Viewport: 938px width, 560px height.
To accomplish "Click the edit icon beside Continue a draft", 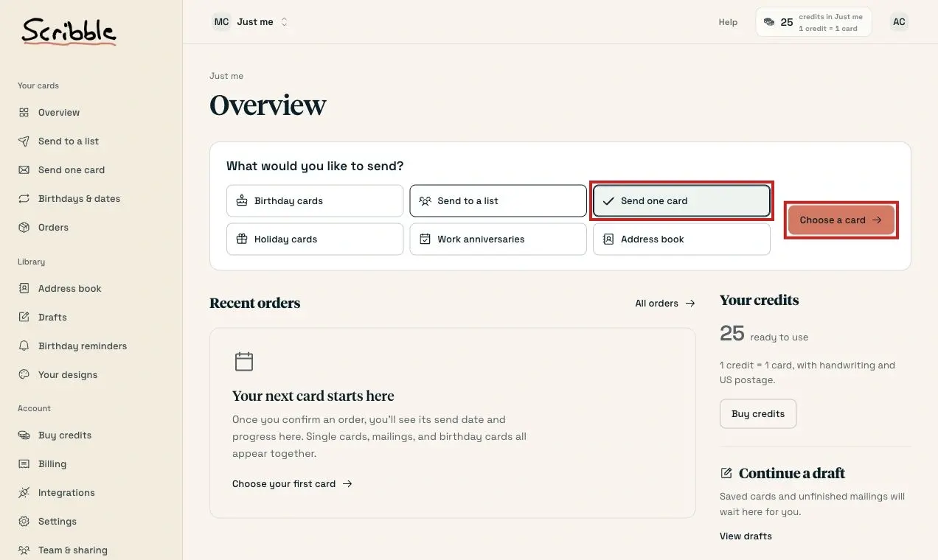I will click(726, 473).
